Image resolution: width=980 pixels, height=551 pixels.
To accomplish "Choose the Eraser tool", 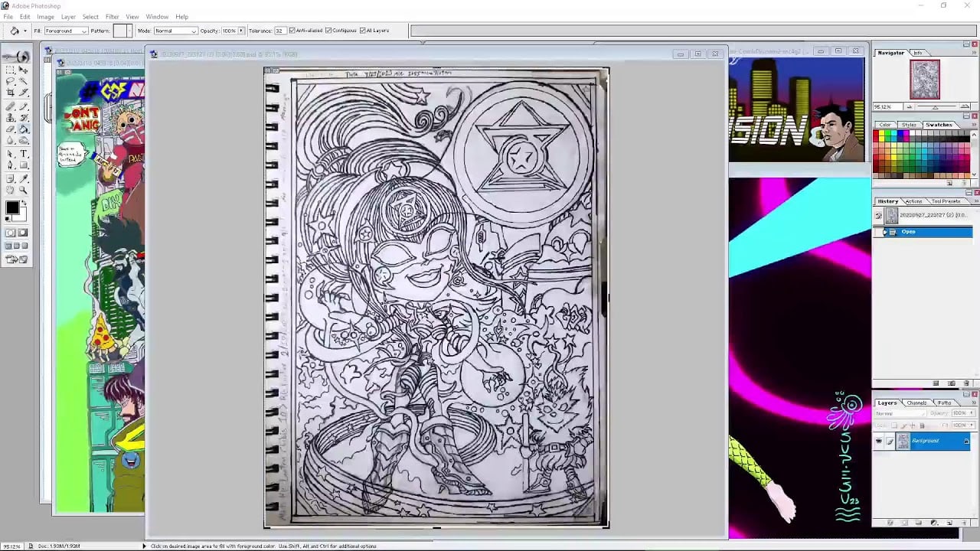I will click(x=11, y=129).
